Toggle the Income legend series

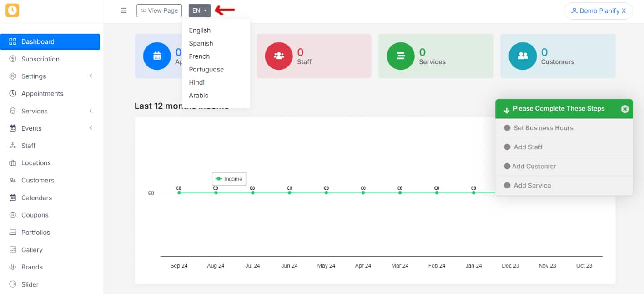pyautogui.click(x=229, y=179)
